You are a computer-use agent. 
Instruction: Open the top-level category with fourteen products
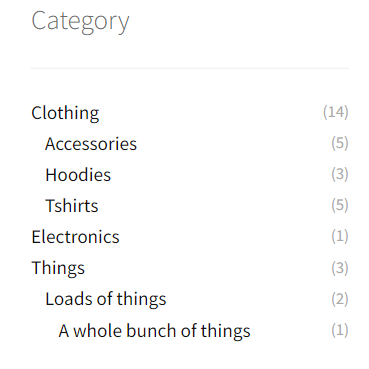(65, 113)
